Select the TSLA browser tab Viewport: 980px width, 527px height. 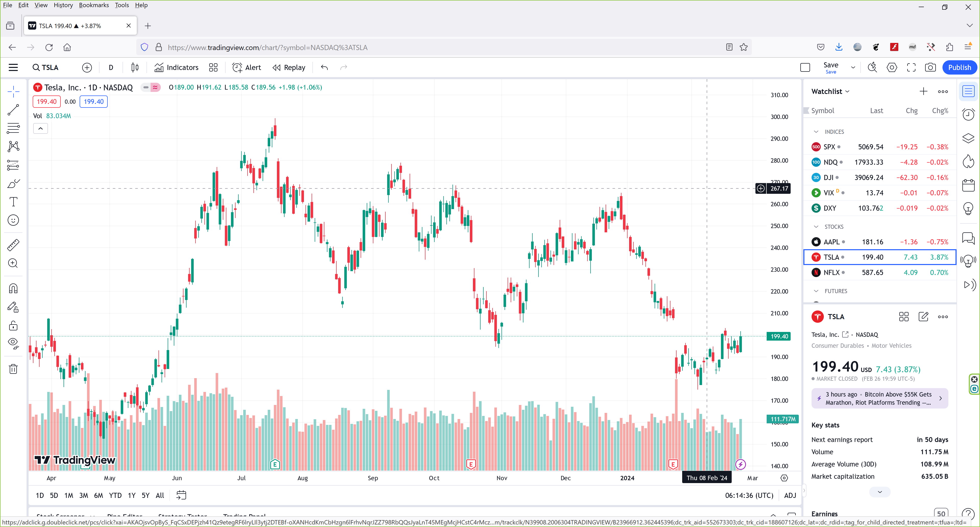pos(80,26)
